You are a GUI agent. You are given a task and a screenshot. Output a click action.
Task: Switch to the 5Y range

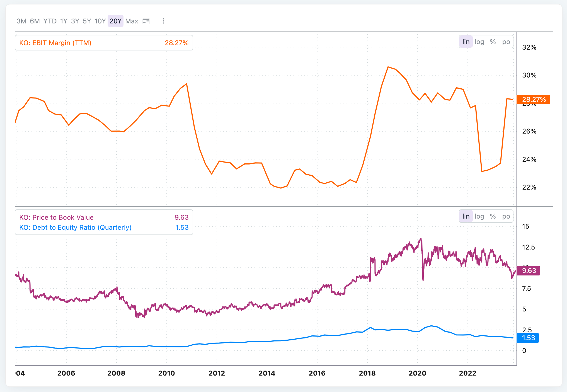coord(87,21)
